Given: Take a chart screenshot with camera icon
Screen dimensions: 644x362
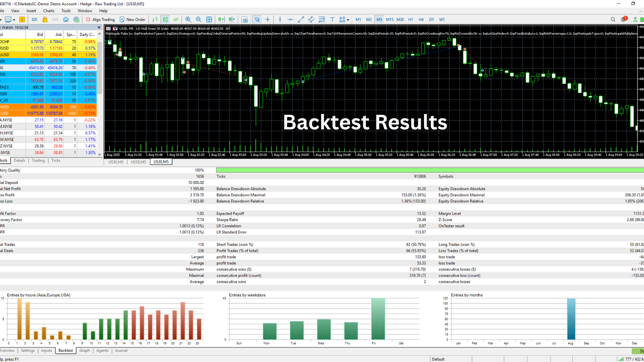Looking at the screenshot, I should [x=245, y=19].
